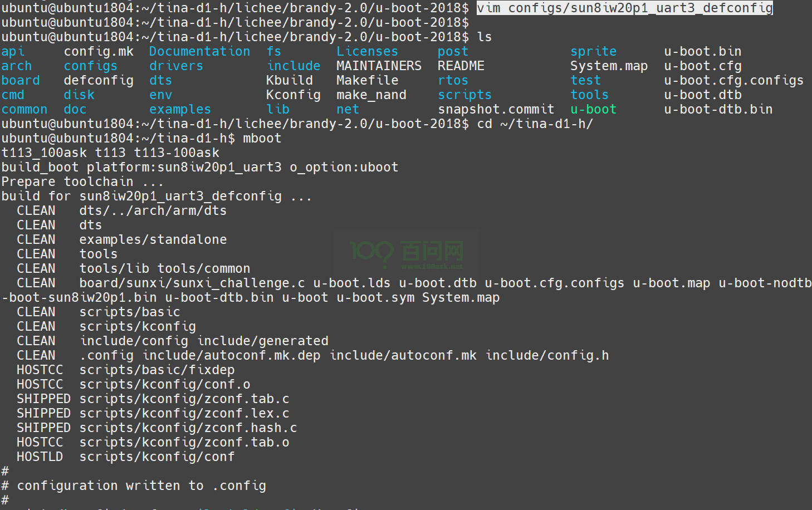The width and height of the screenshot is (812, 510).
Task: Select the README file entry
Action: point(461,66)
